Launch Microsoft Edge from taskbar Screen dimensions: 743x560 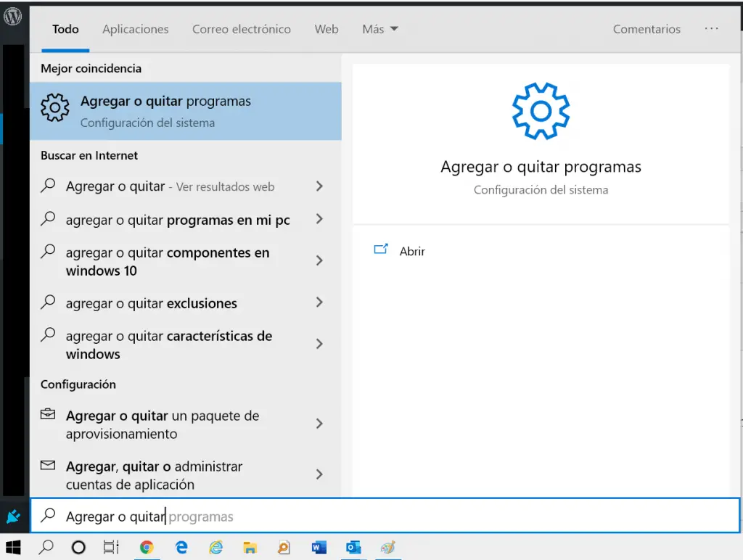click(x=181, y=548)
